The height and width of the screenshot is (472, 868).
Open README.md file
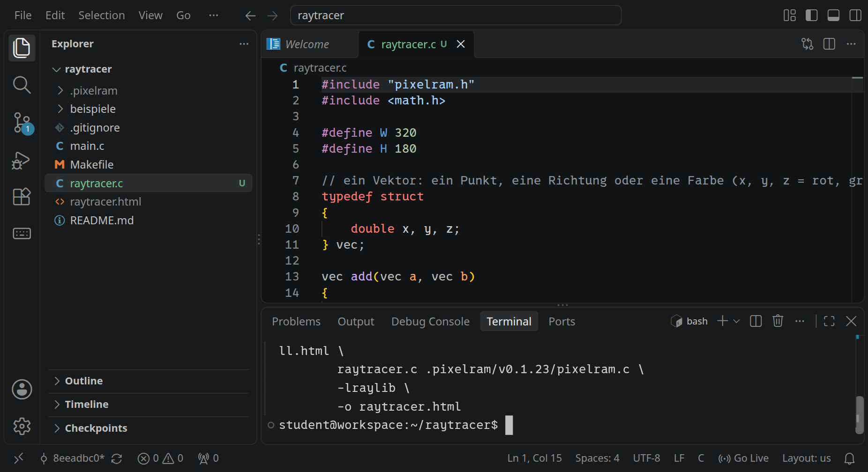click(148, 220)
